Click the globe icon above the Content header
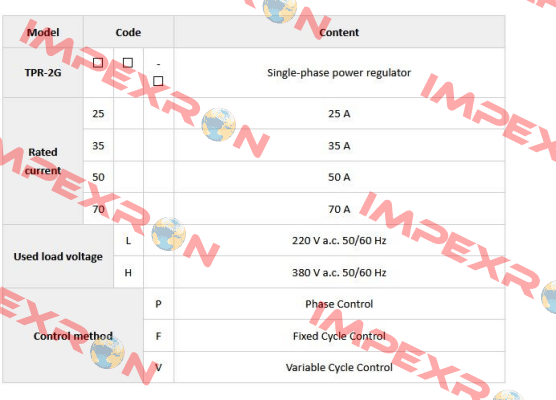Screen dimensions: 556x400 (x=280, y=10)
